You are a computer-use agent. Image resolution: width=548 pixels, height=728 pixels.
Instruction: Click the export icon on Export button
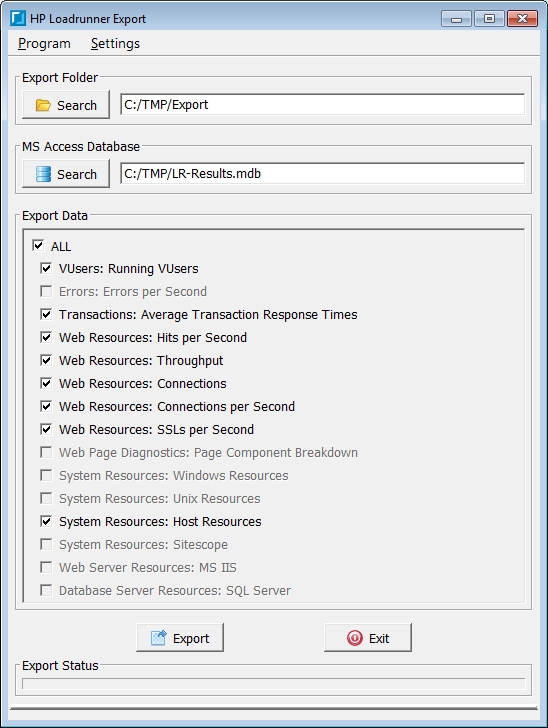pyautogui.click(x=158, y=638)
